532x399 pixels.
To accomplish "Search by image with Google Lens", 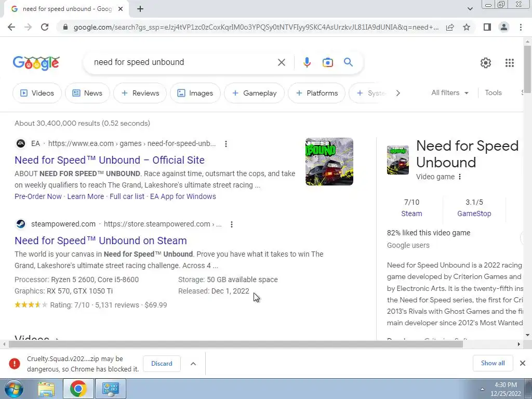I will click(x=327, y=62).
